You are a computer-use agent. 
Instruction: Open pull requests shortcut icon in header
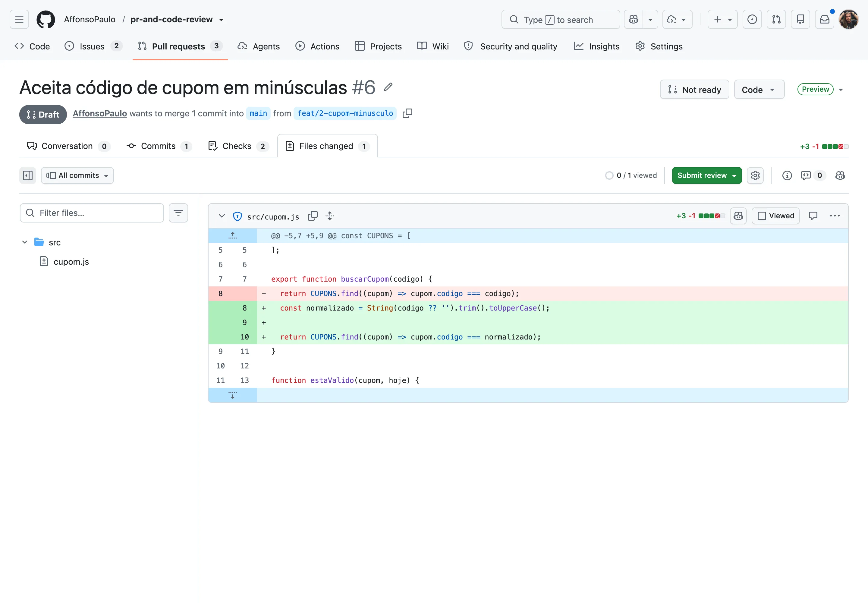click(776, 19)
